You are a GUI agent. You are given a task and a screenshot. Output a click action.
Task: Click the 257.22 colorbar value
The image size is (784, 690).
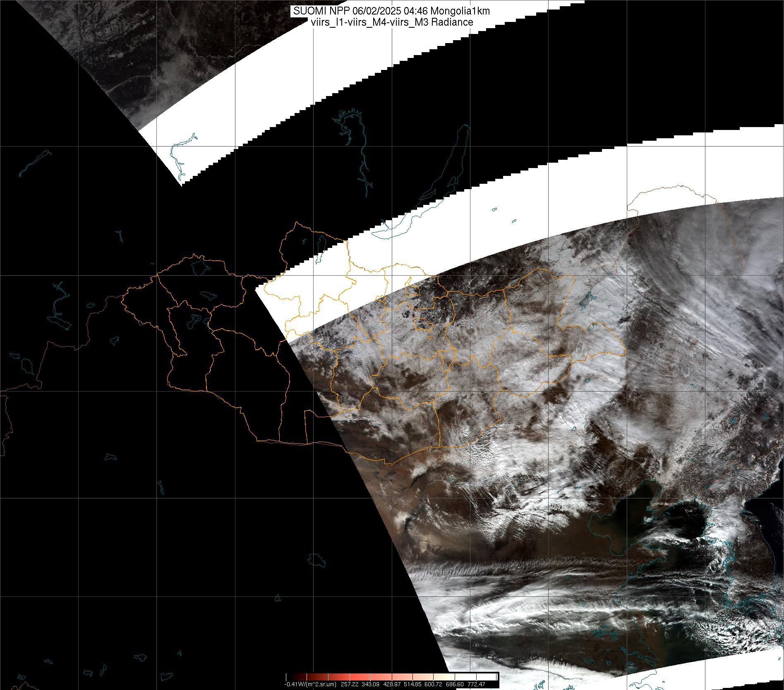pos(350,684)
